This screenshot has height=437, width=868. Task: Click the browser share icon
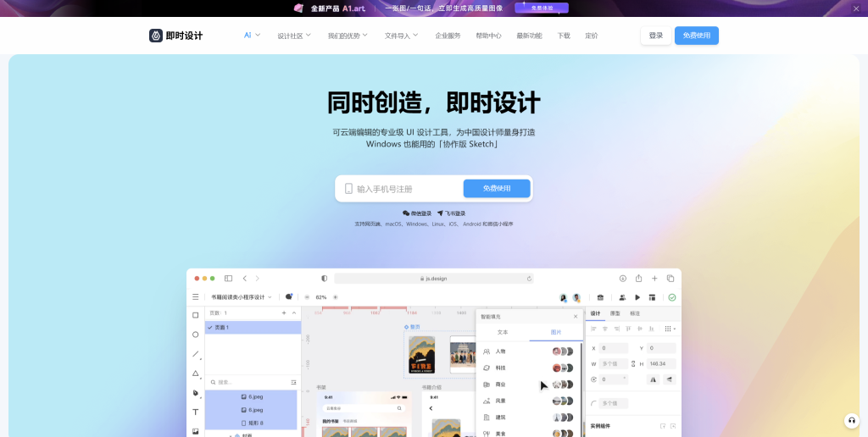click(x=638, y=279)
